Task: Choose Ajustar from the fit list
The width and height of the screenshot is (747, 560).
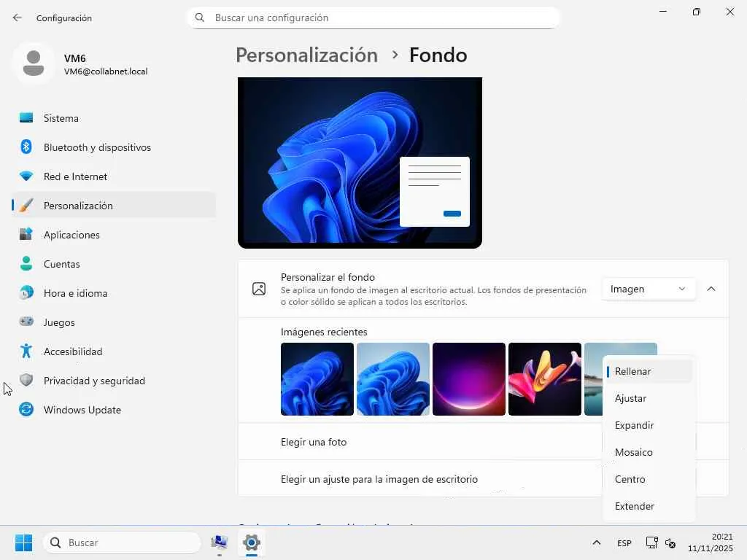Action: [649, 398]
